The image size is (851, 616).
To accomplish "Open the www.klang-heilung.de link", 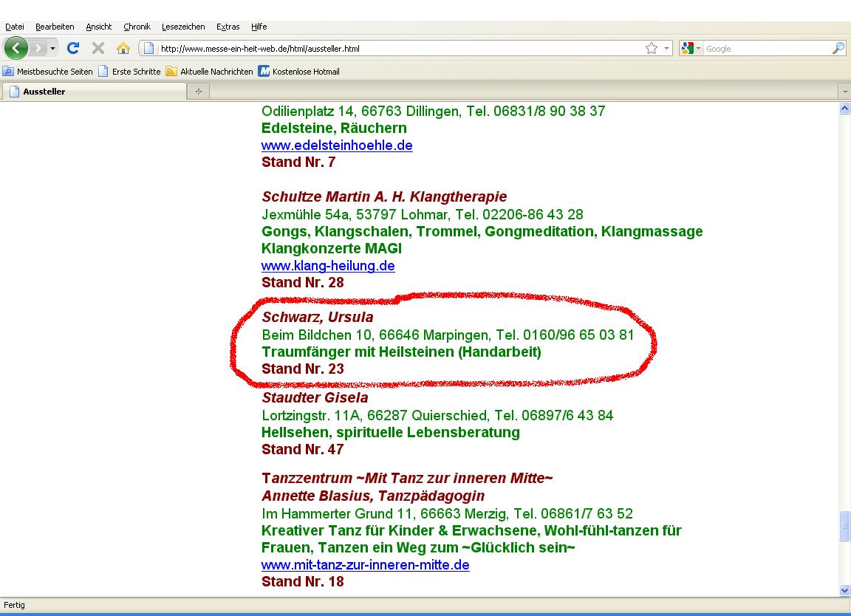I will tap(328, 266).
